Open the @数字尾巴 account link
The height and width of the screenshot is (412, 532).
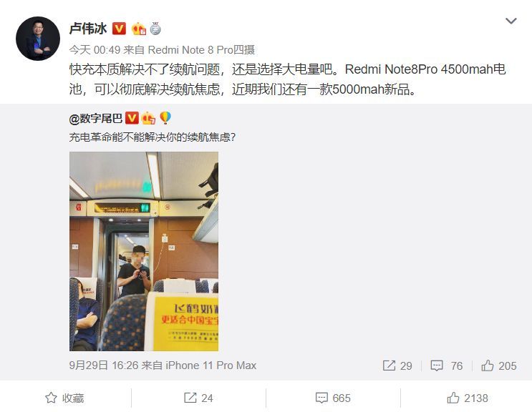(x=96, y=118)
